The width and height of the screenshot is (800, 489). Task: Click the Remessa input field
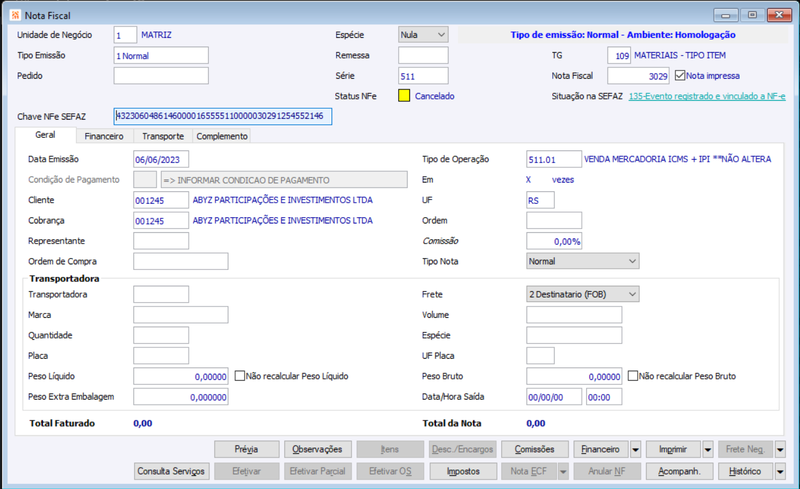point(423,55)
